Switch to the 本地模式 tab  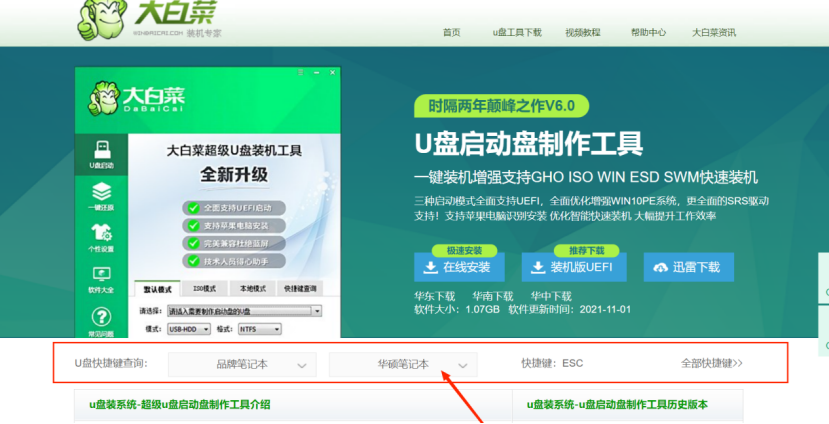[253, 289]
